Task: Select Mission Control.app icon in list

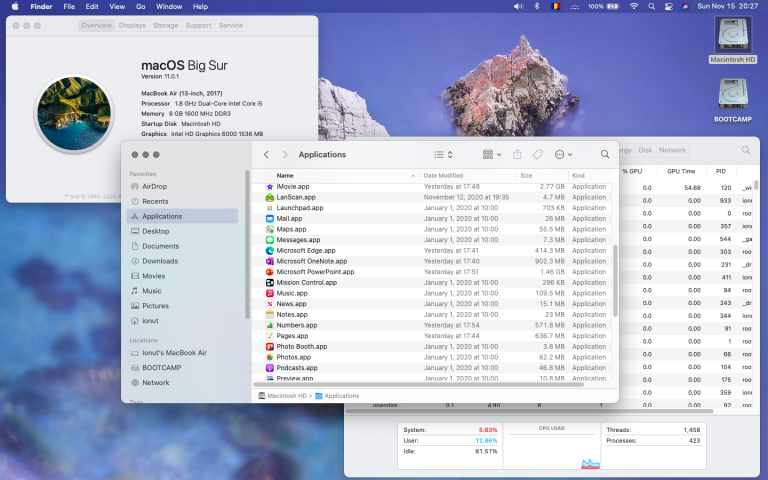Action: tap(269, 283)
